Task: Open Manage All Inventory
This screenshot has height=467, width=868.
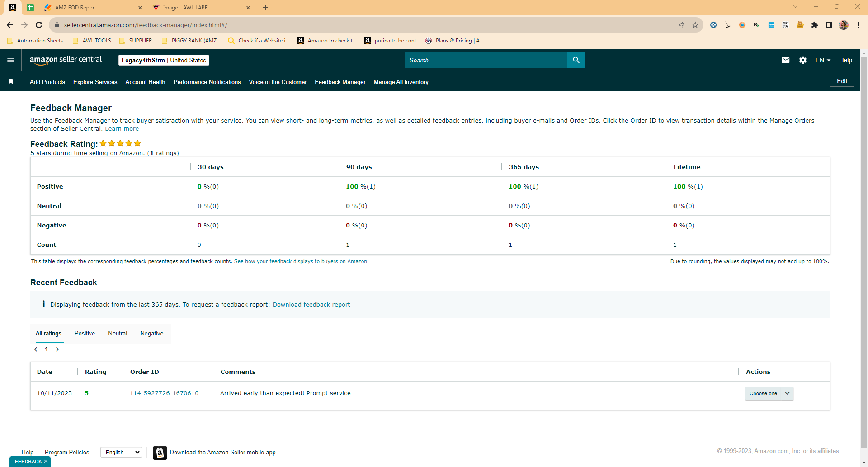Action: click(401, 82)
